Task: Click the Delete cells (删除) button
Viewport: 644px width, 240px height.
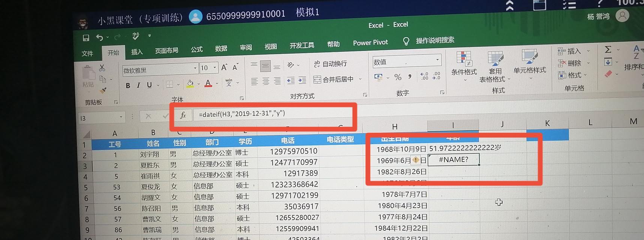Action: click(569, 63)
